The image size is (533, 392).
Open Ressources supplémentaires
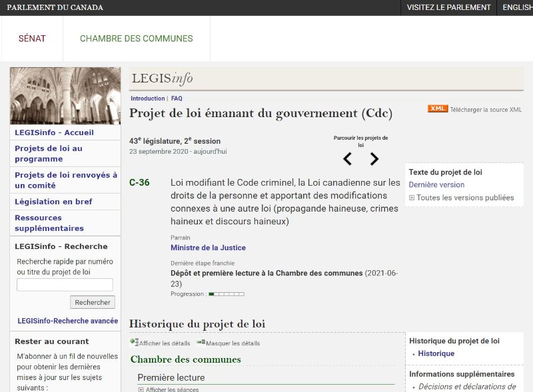[x=49, y=223]
